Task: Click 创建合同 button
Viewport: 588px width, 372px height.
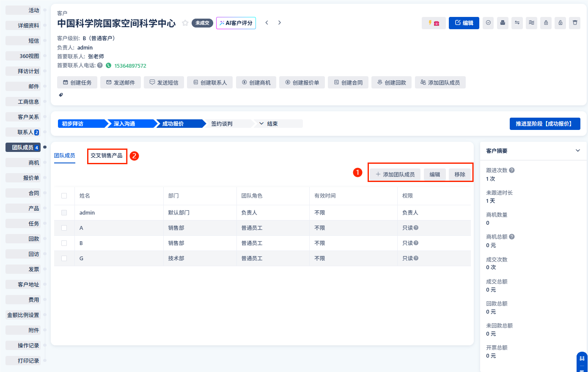Action: pos(349,83)
